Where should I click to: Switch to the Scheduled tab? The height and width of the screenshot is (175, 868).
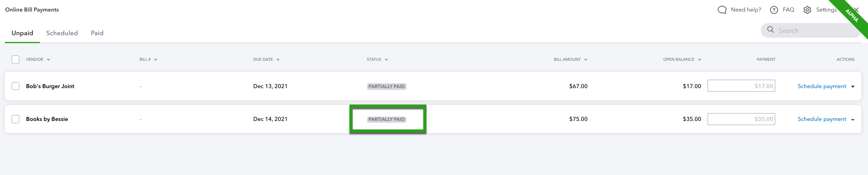(x=62, y=33)
